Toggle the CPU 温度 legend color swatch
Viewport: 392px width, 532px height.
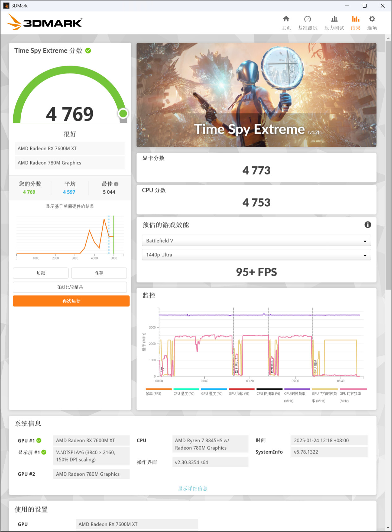[x=186, y=389]
